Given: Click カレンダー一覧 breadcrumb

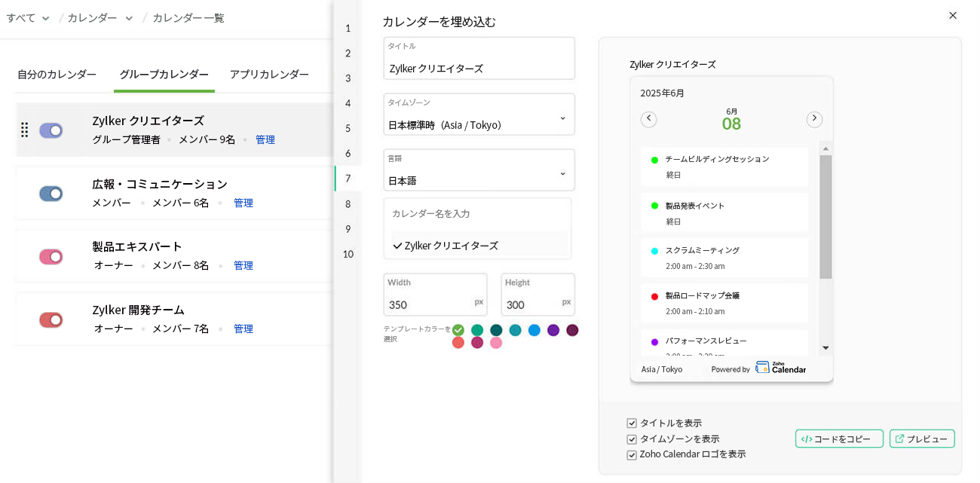Looking at the screenshot, I should pos(188,18).
